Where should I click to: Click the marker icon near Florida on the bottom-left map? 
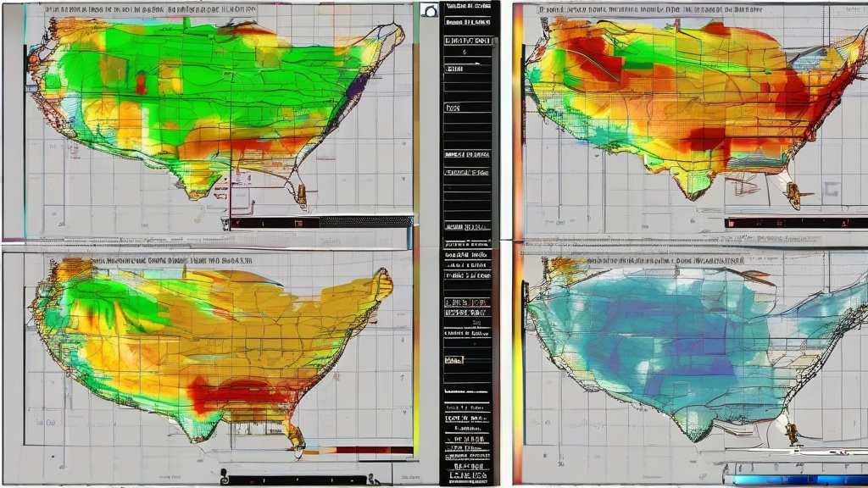[296, 435]
